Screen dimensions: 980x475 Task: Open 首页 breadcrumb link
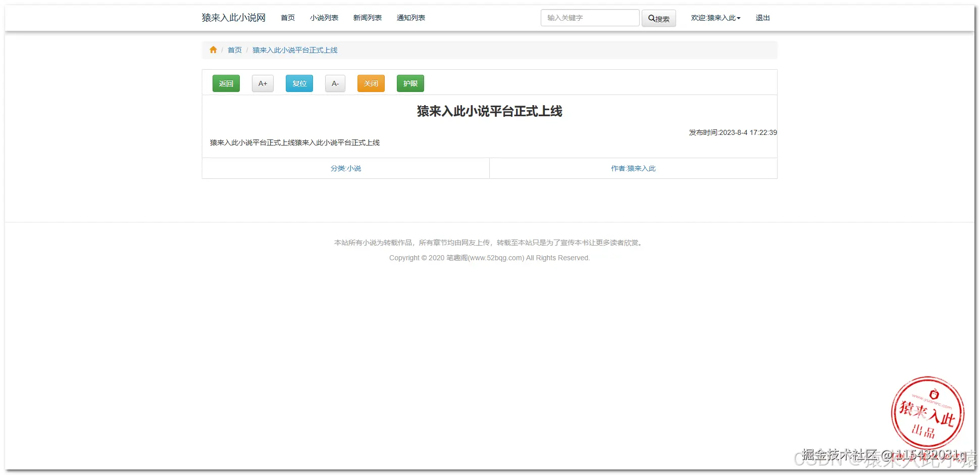pyautogui.click(x=234, y=50)
